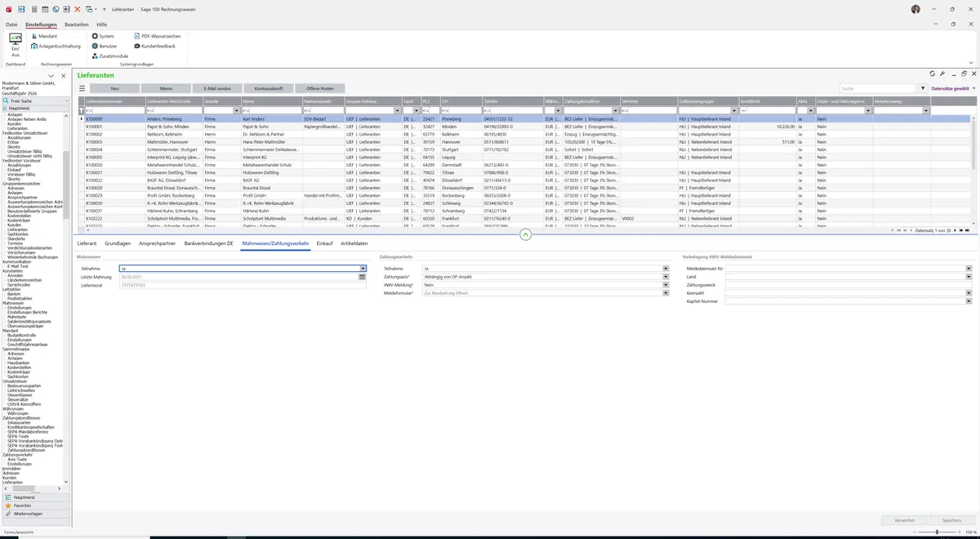Open the Land dropdown in AWV section
The height and width of the screenshot is (539, 980).
coord(969,277)
